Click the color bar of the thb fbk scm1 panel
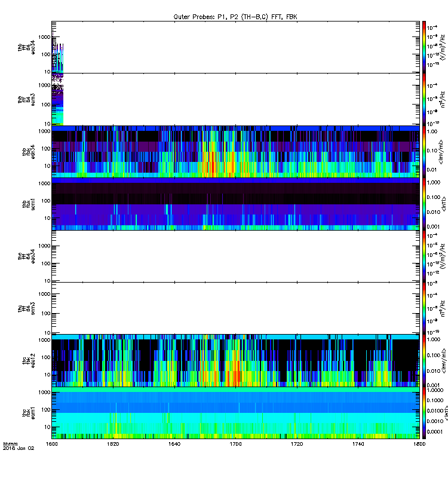 click(424, 204)
